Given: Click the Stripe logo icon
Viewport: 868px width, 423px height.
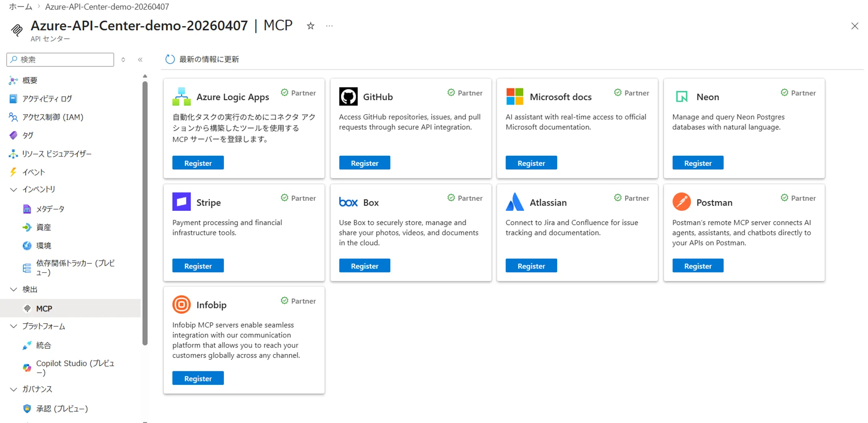Looking at the screenshot, I should (181, 202).
